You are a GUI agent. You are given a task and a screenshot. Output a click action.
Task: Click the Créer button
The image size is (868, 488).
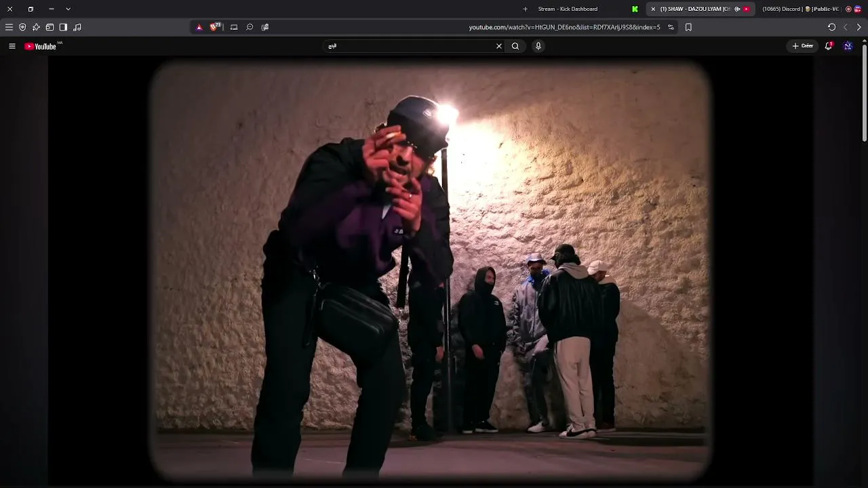coord(803,46)
